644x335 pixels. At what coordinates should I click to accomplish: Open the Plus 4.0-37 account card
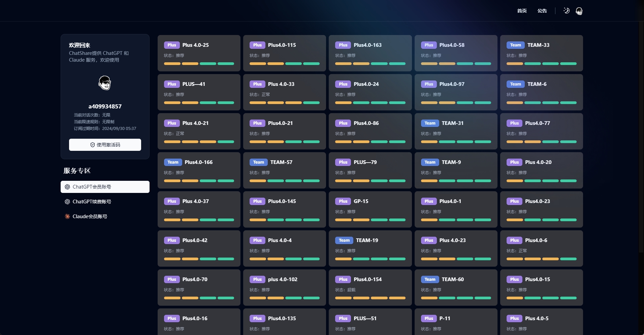click(199, 209)
